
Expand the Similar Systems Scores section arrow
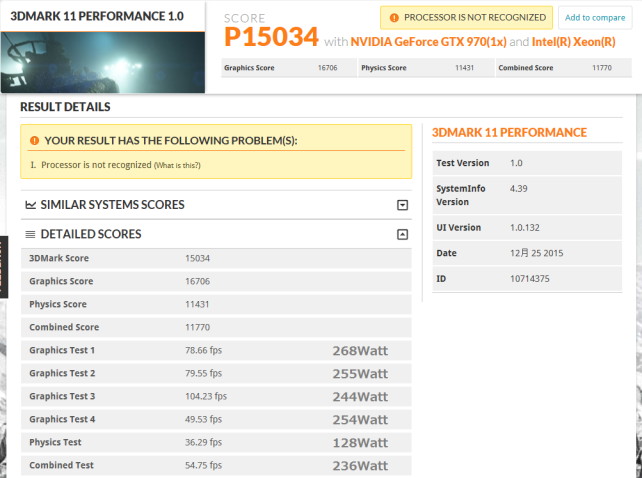tap(402, 205)
